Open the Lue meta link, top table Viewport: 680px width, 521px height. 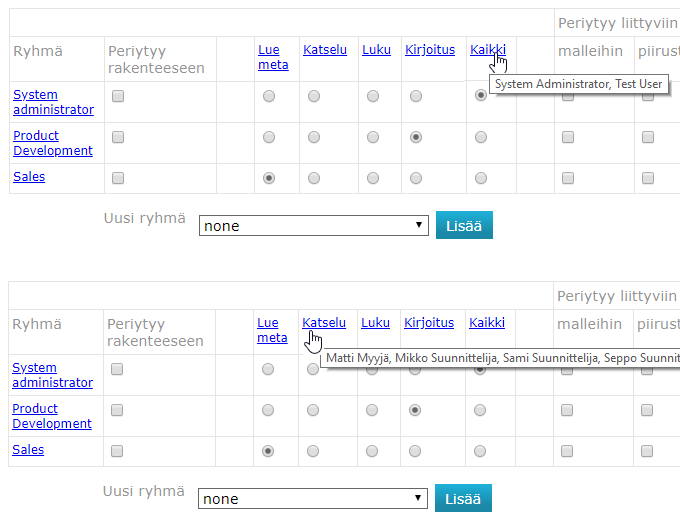tap(273, 57)
